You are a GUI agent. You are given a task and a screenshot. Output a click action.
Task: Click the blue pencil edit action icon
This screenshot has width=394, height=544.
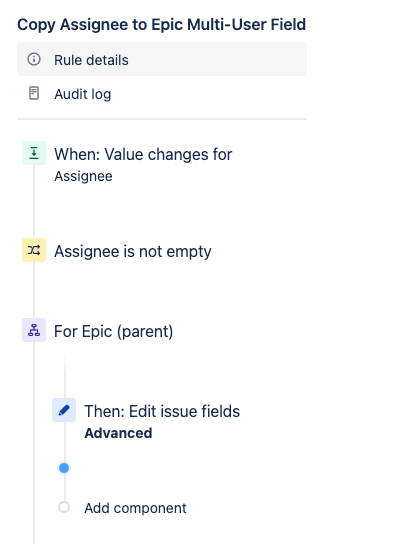click(x=64, y=410)
